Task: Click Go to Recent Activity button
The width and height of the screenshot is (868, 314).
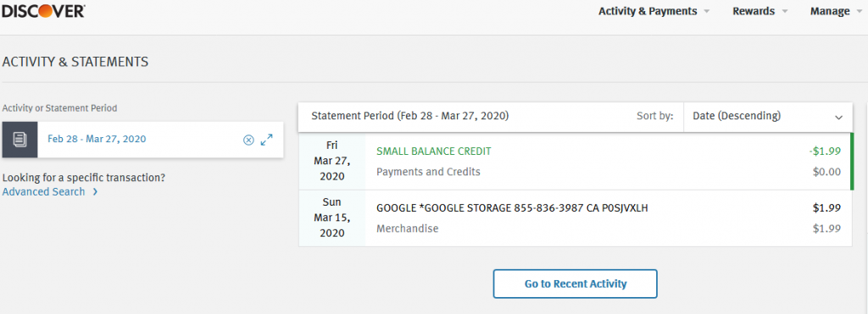Action: [576, 284]
